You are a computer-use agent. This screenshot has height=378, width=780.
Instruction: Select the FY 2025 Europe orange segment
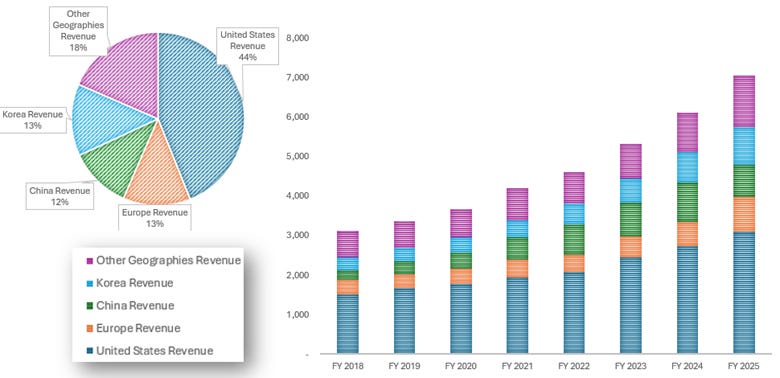point(744,214)
